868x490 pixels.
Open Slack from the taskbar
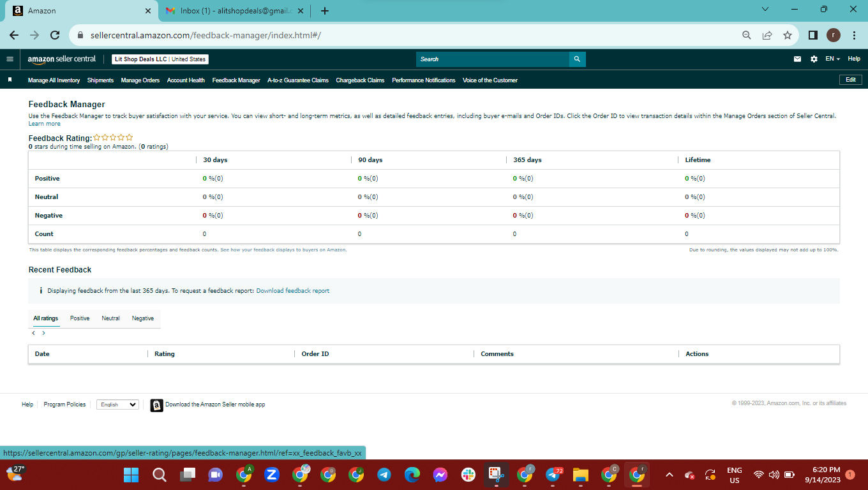[468, 475]
